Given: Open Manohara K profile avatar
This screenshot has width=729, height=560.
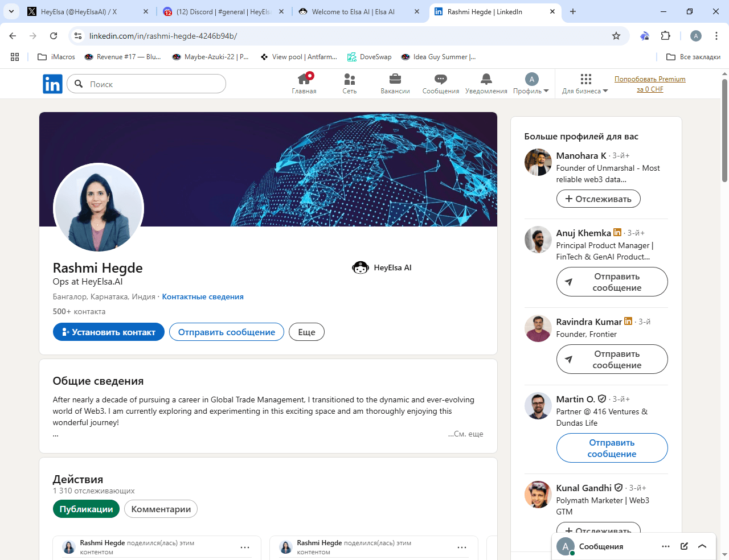Looking at the screenshot, I should click(x=538, y=162).
